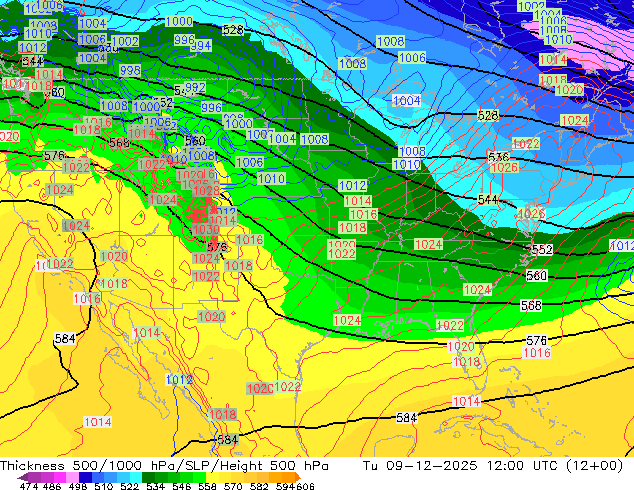The width and height of the screenshot is (634, 490).
Task: Click the 522 legend value
Action: click(x=129, y=486)
